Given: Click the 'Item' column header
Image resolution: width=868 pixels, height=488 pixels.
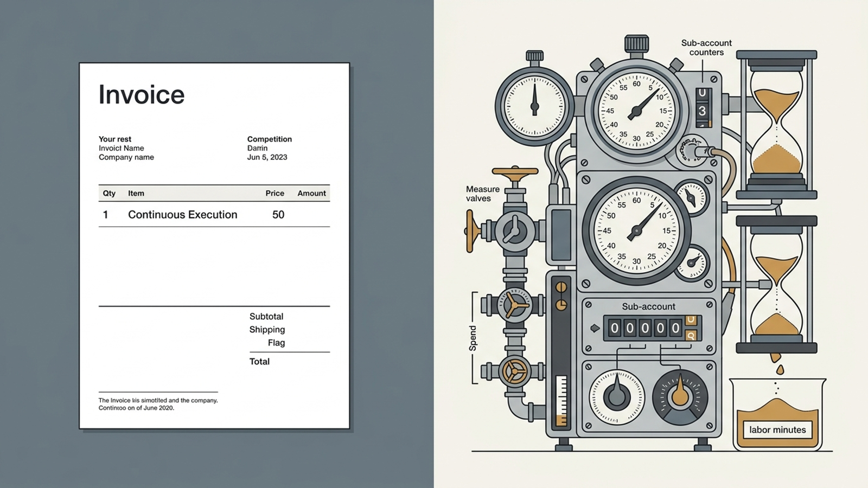Looking at the screenshot, I should coord(136,193).
